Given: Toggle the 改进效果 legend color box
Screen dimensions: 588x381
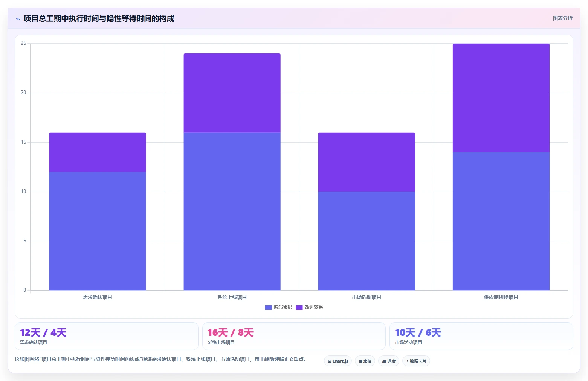Looking at the screenshot, I should pos(299,308).
